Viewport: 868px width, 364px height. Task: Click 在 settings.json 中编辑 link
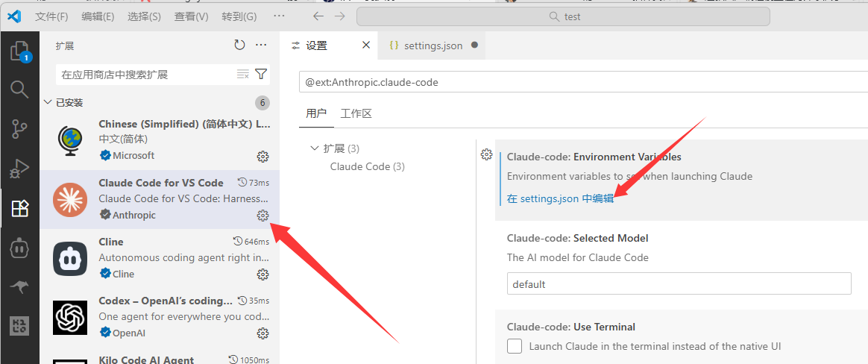point(560,199)
